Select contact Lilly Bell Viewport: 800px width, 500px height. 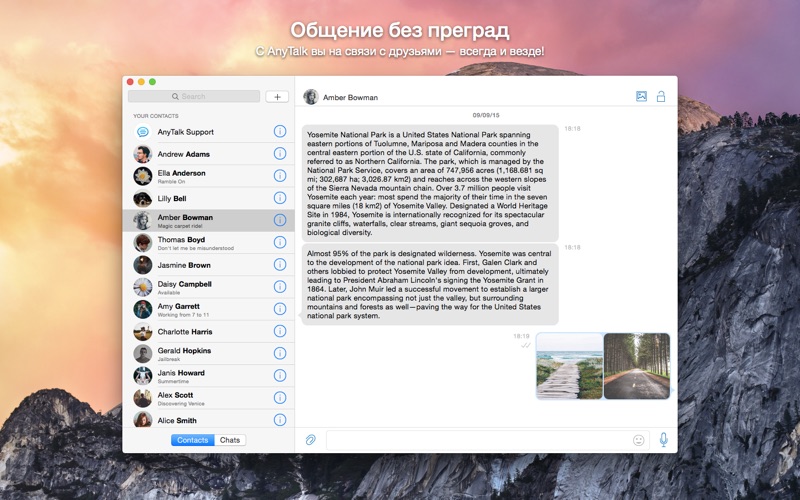coord(208,198)
